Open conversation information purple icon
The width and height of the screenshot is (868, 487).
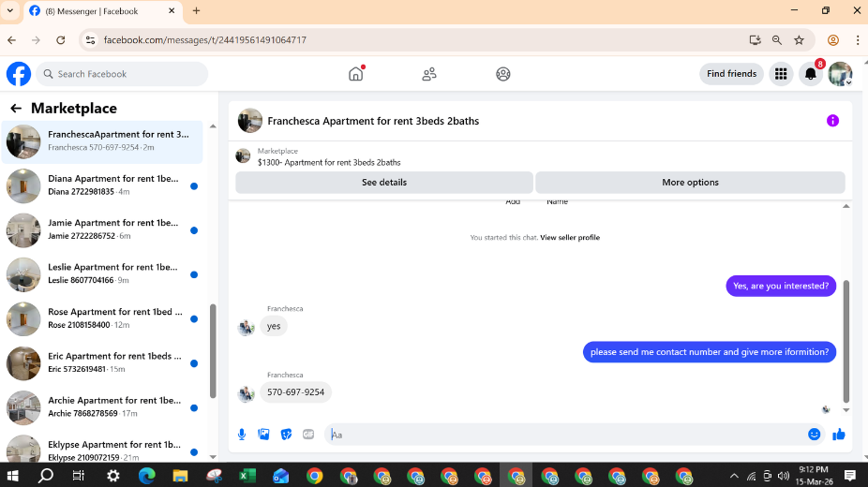[832, 121]
